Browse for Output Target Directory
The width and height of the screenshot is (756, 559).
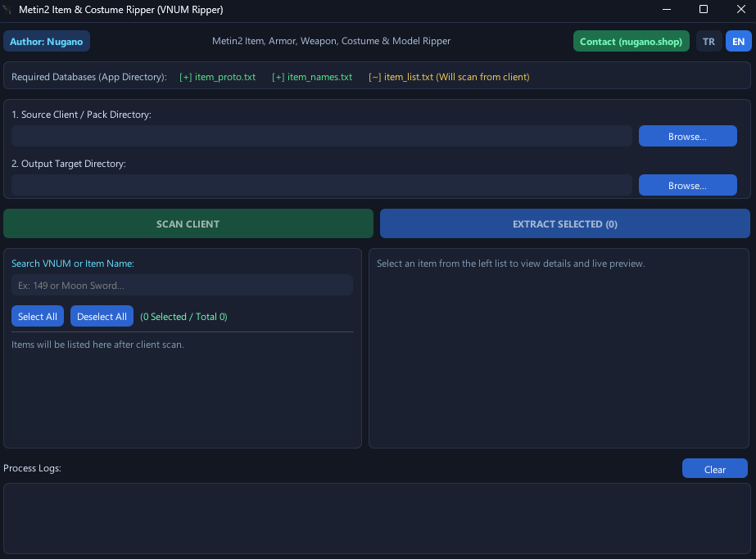687,186
